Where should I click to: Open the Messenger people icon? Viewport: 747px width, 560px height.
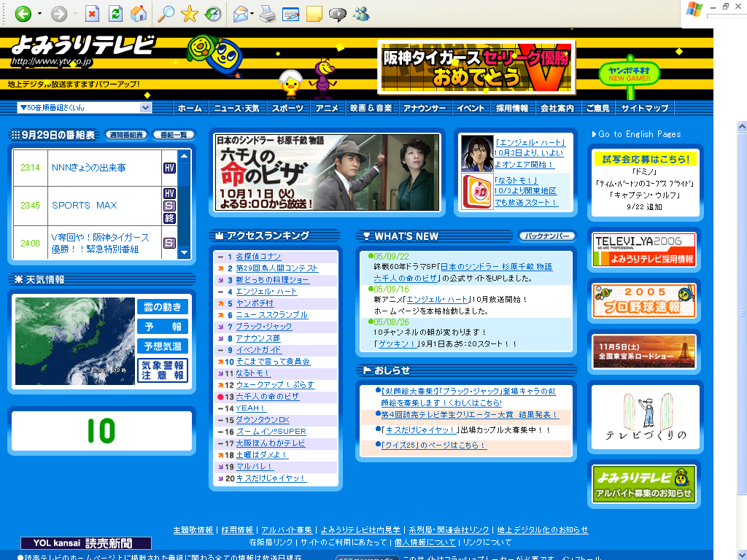point(360,13)
